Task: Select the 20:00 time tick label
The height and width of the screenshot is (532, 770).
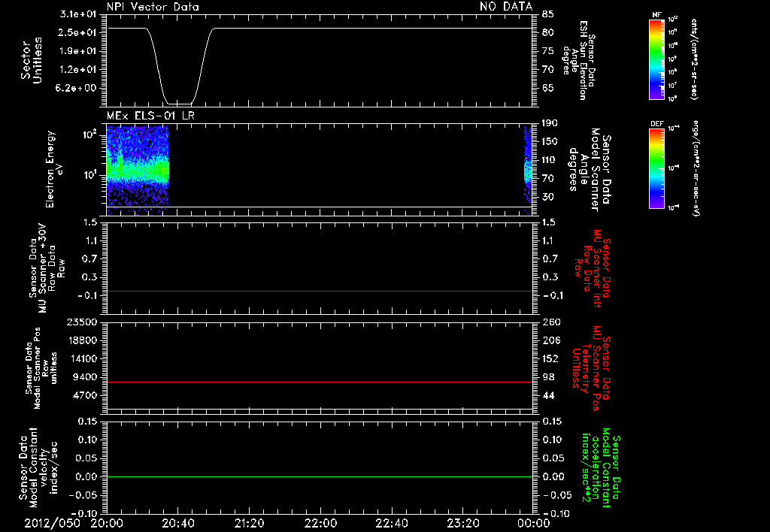Action: coord(107,523)
